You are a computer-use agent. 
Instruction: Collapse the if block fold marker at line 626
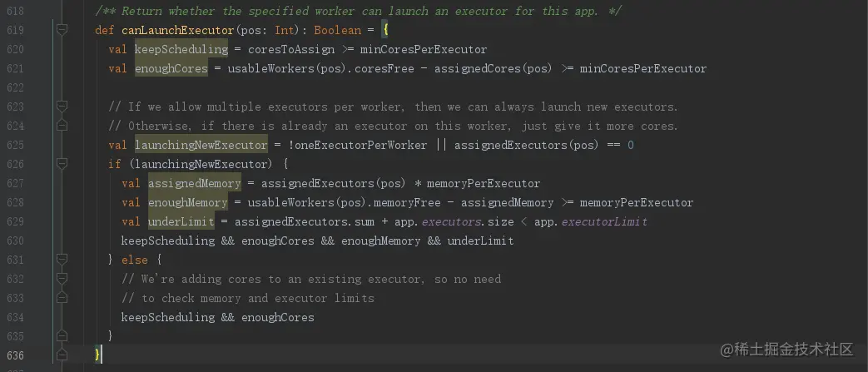pos(62,163)
